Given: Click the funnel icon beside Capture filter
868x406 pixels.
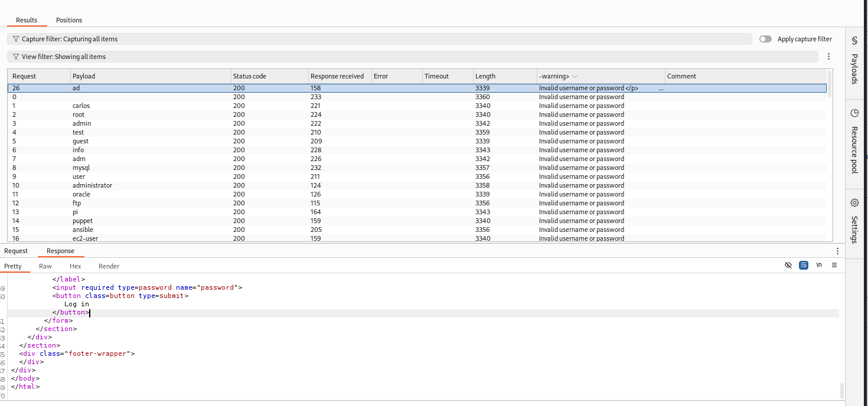Looking at the screenshot, I should pos(16,39).
